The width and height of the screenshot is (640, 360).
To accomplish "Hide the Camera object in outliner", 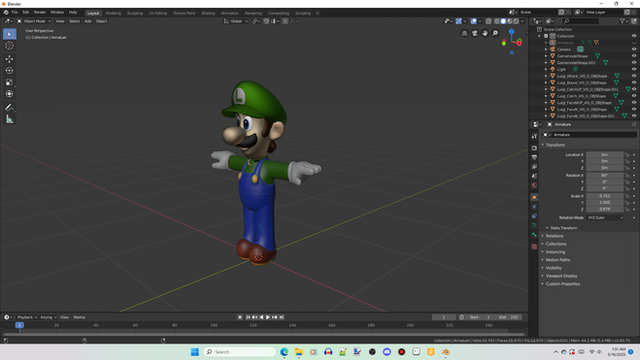I will point(634,49).
